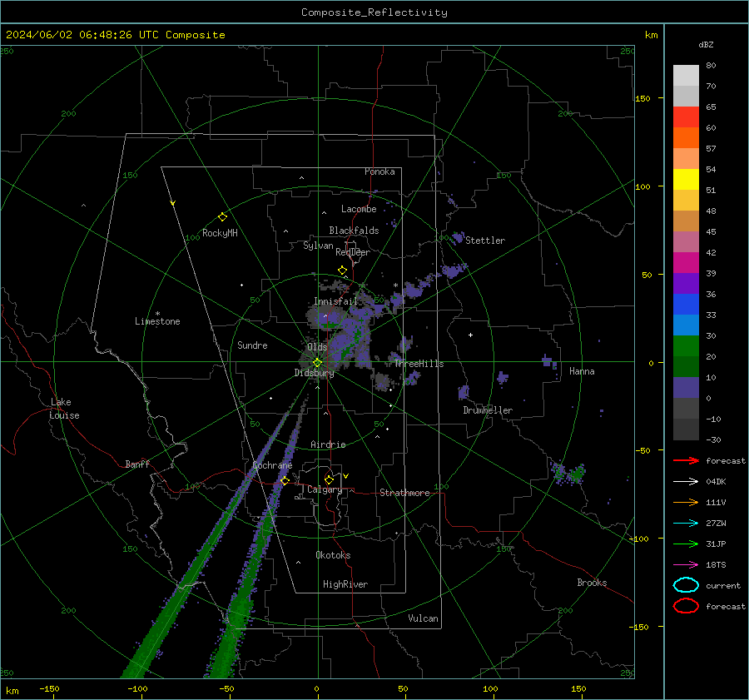Click the Okotoks label
Viewport: 749px width, 700px height.
point(333,555)
